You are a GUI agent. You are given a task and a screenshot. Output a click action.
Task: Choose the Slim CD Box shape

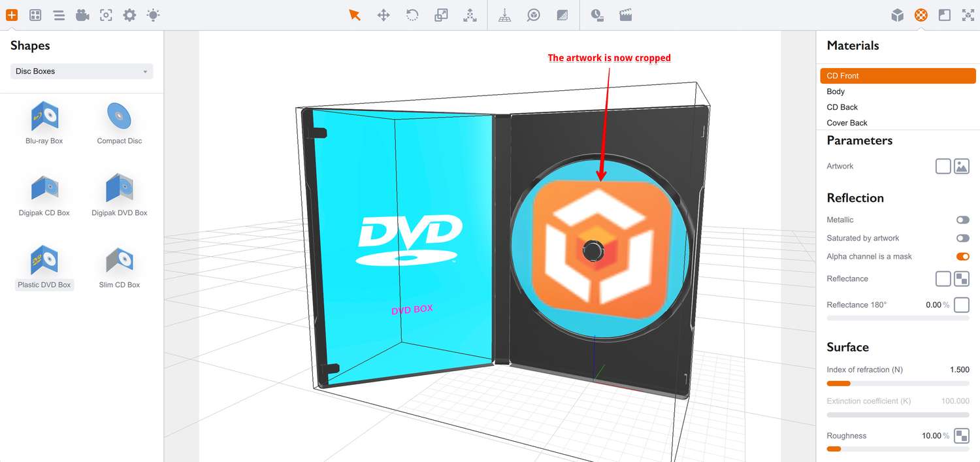(x=120, y=267)
